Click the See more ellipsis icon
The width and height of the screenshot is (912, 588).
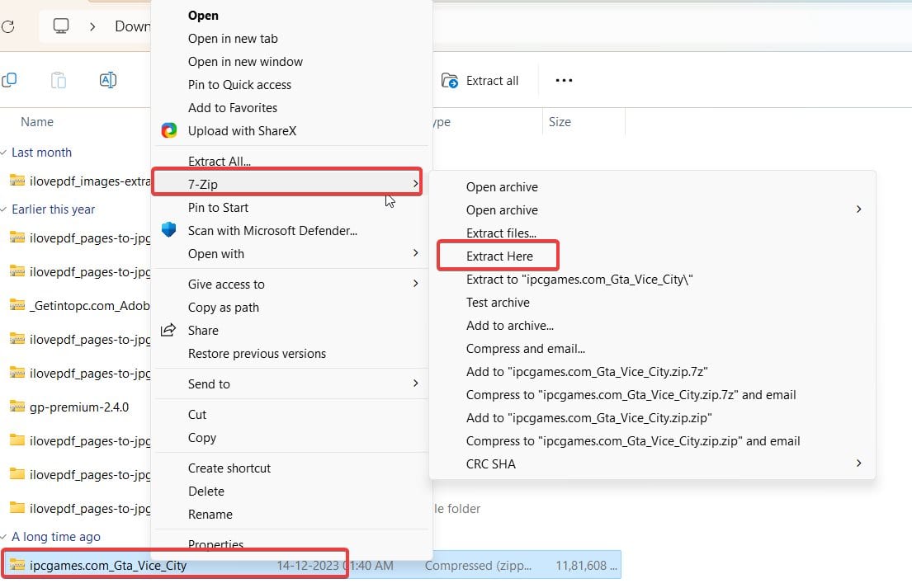tap(564, 80)
